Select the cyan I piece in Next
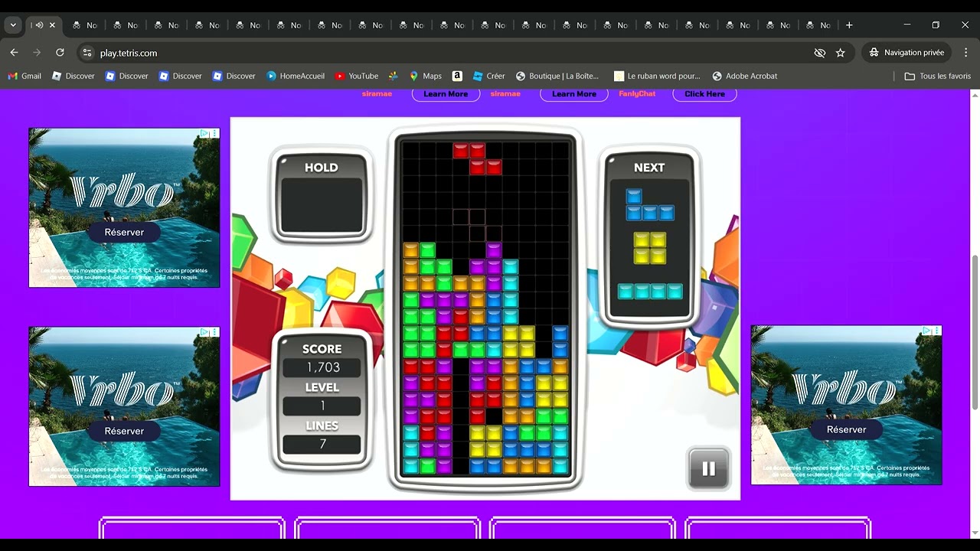 (650, 291)
